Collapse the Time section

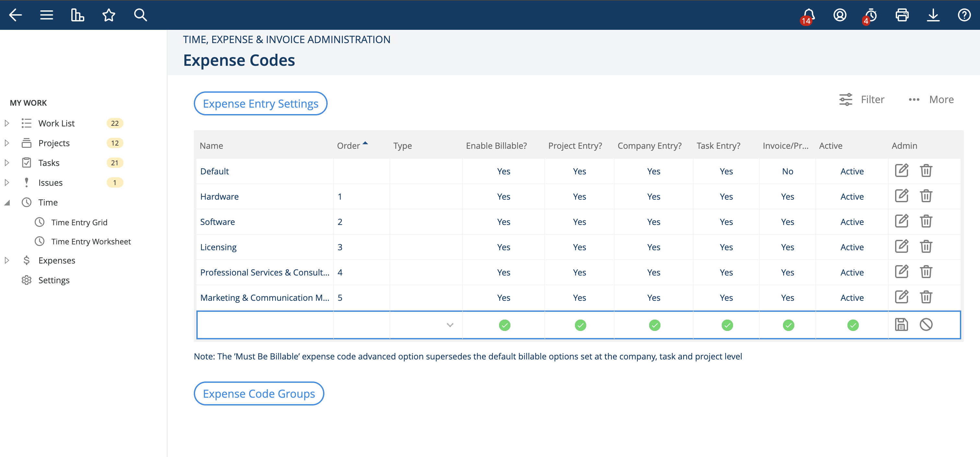click(6, 202)
